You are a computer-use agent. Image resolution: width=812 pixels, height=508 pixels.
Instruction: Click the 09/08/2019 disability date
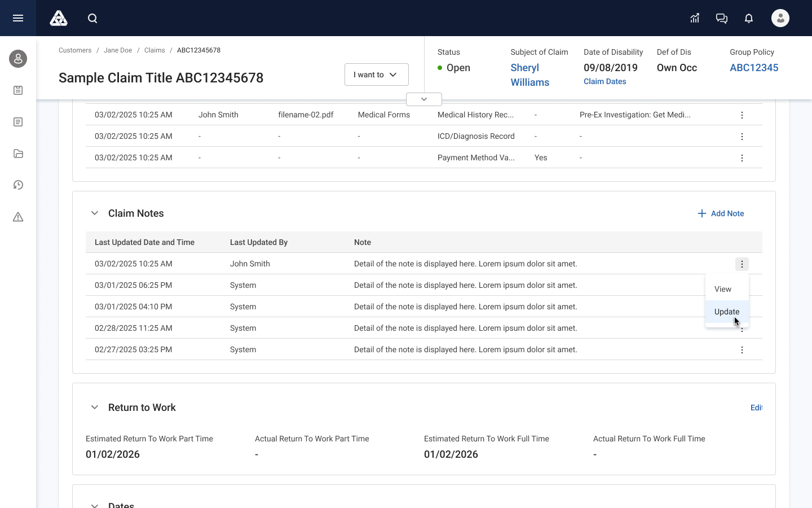(611, 68)
